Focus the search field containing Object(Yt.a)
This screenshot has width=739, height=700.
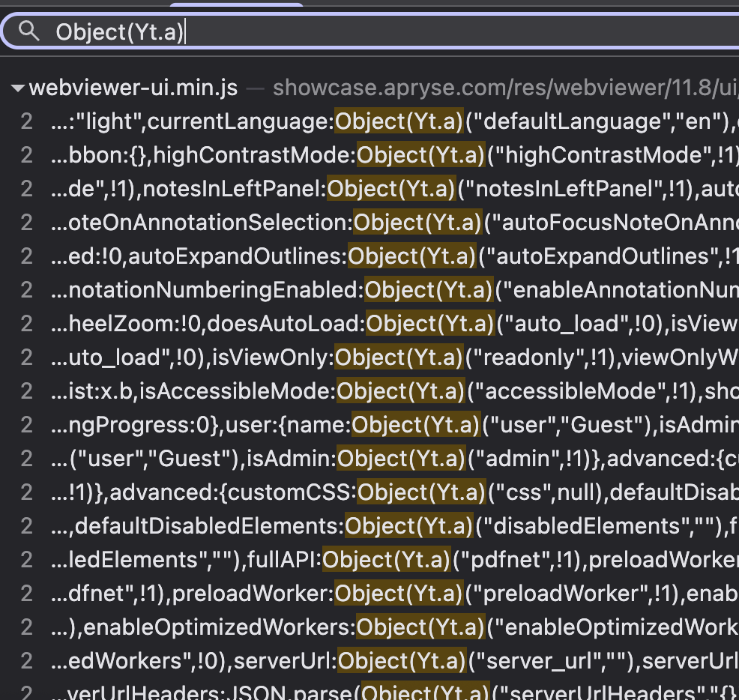pos(375,31)
